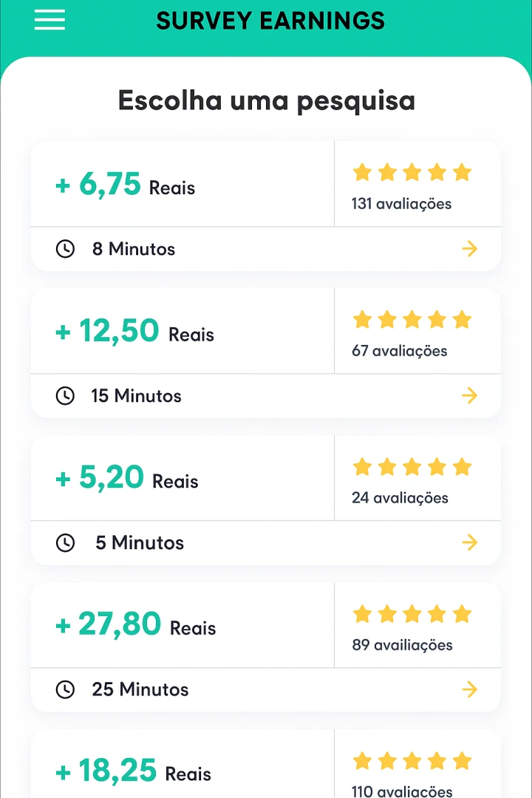532x798 pixels.
Task: Tap the arrow on the 8 Minutos survey
Action: pos(469,249)
